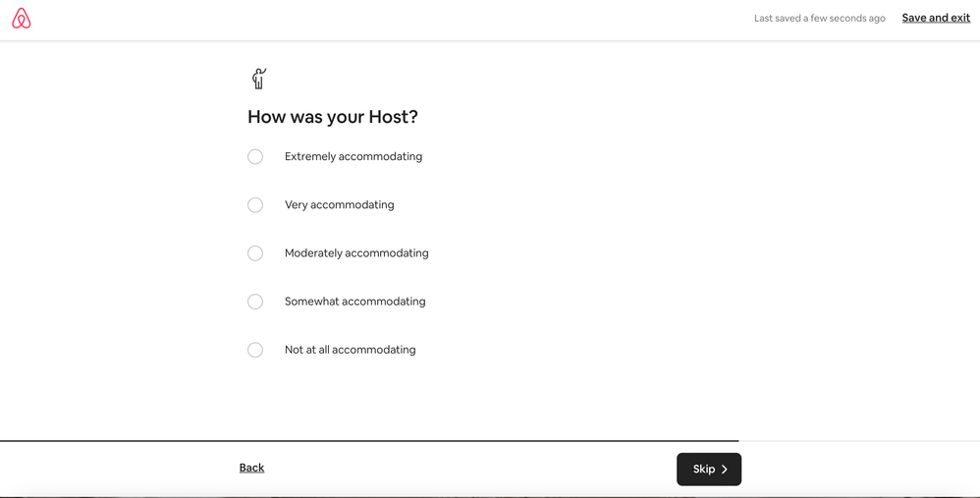The width and height of the screenshot is (980, 498).
Task: Click the dark survey progress bar
Action: [x=368, y=441]
